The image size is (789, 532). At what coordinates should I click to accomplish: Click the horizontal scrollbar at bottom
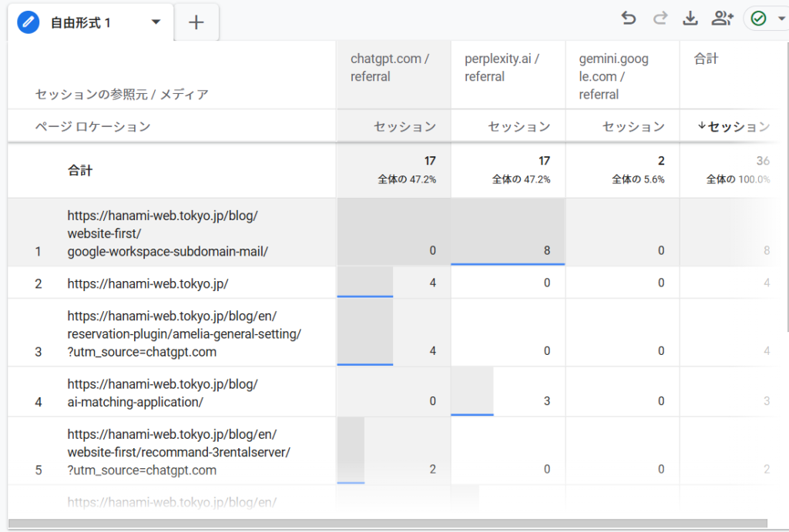[385, 524]
